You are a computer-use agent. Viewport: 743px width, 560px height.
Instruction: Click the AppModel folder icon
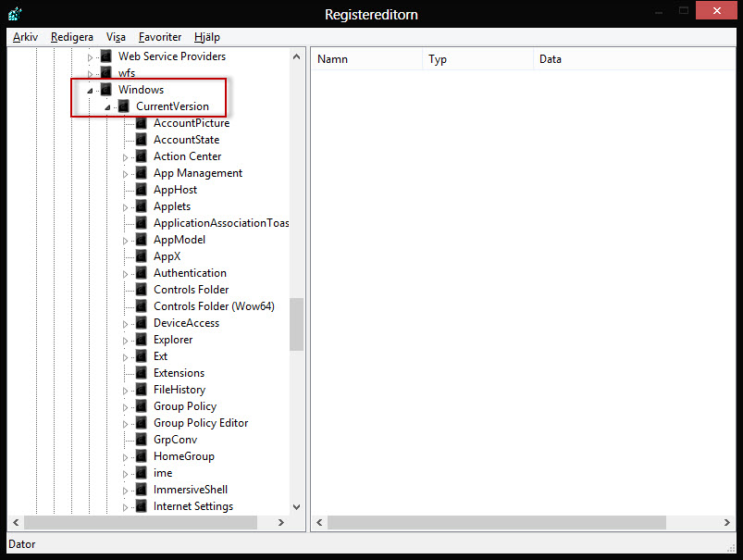[142, 240]
